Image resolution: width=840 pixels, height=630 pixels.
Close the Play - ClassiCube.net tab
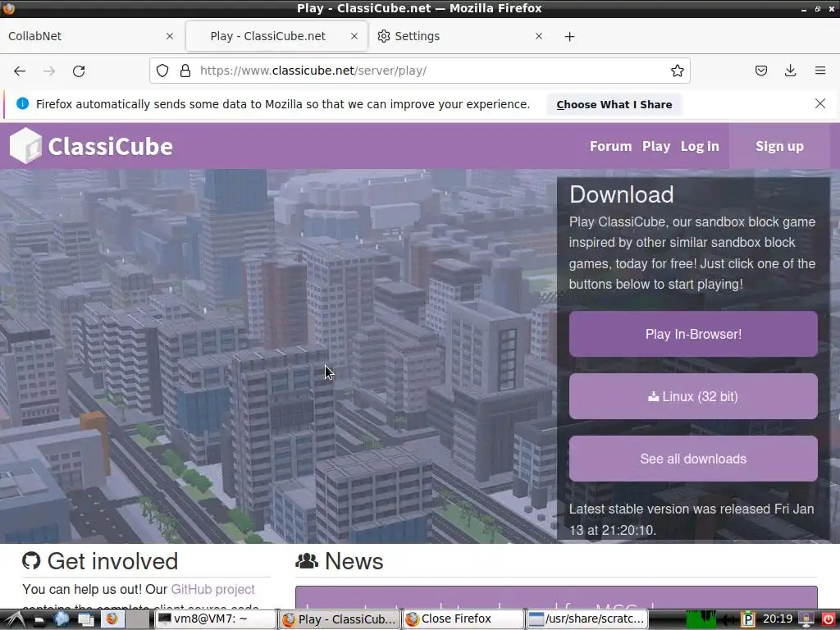click(x=354, y=36)
